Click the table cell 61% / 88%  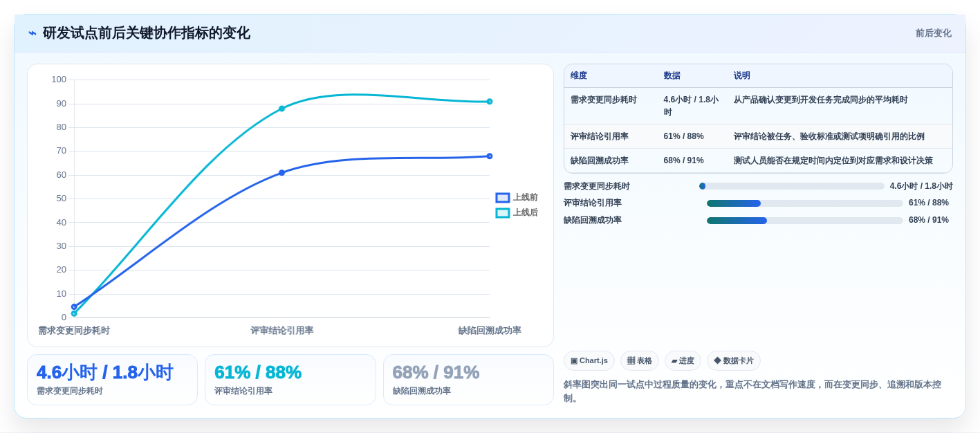(x=692, y=137)
